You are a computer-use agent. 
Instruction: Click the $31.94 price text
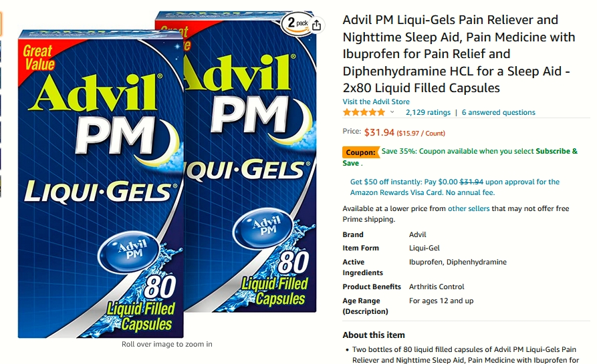coord(379,132)
